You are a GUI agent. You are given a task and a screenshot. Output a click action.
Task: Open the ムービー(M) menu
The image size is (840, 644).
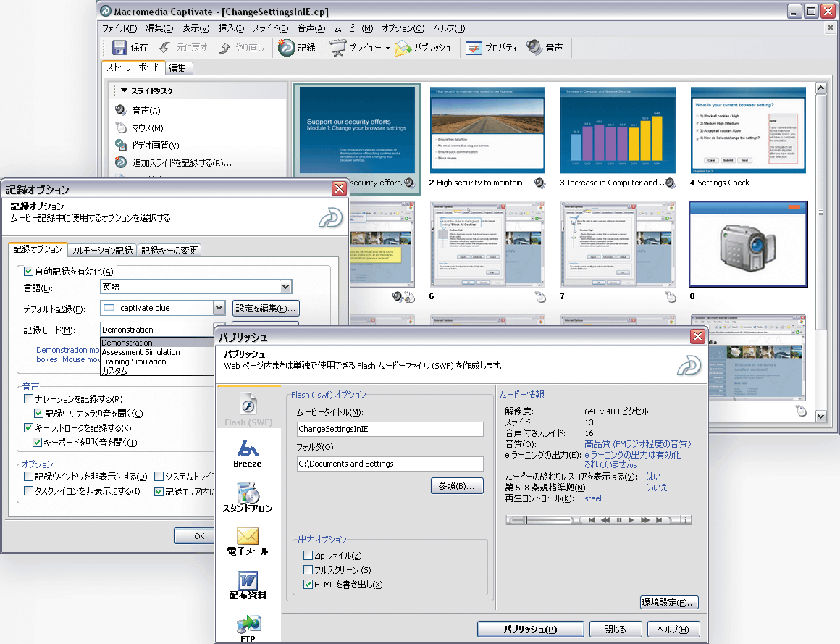point(353,28)
